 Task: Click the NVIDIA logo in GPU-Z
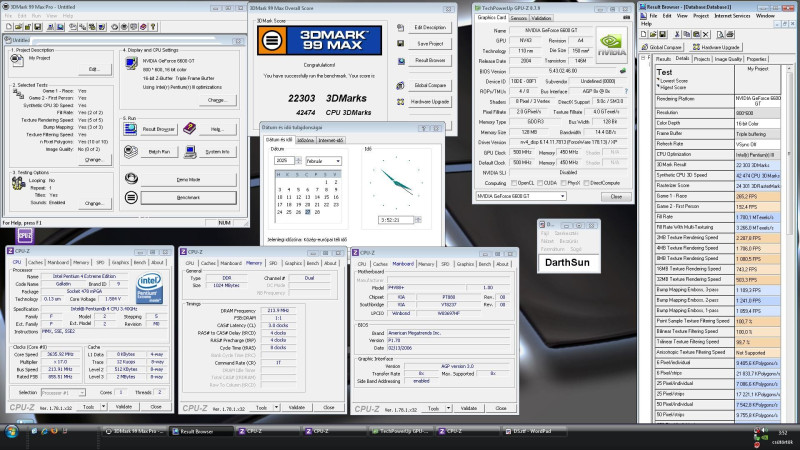[x=611, y=45]
